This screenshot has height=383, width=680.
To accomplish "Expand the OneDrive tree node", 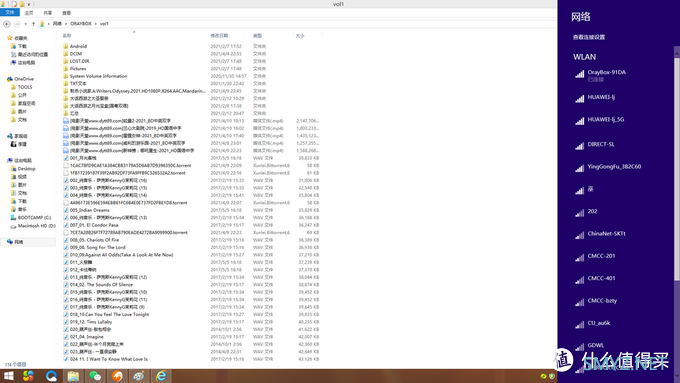I will pos(5,79).
